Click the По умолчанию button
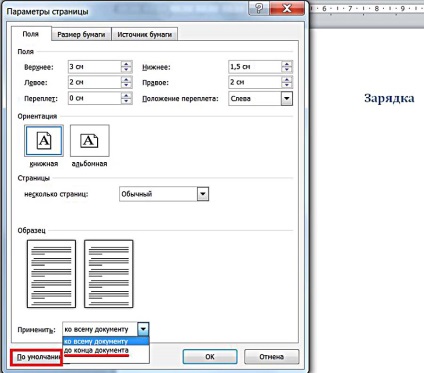 pyautogui.click(x=37, y=357)
